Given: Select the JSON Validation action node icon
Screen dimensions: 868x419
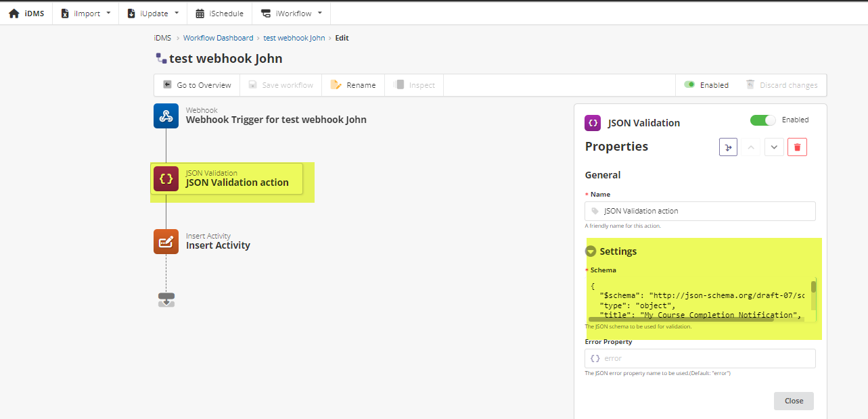Looking at the screenshot, I should pos(166,178).
